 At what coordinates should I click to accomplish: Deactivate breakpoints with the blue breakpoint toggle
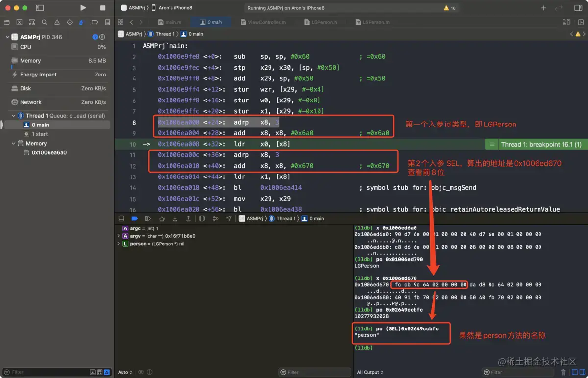(135, 219)
